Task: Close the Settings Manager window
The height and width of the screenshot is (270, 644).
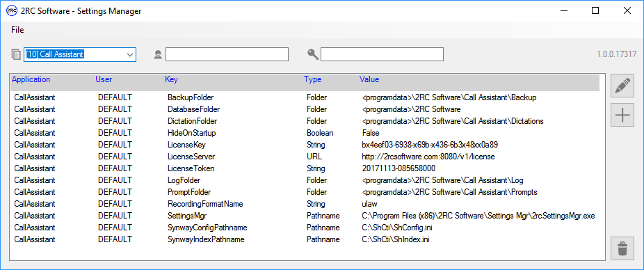Action: click(x=627, y=11)
